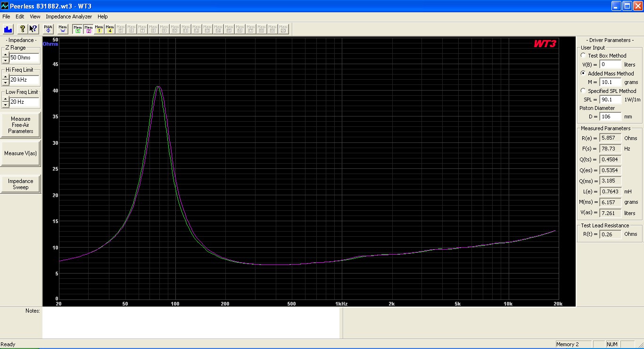Toggle the PHA phase display icon

coord(48,29)
